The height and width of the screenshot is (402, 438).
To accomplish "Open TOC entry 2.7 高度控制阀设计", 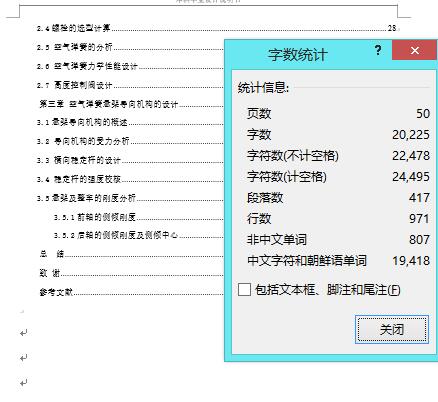I will pyautogui.click(x=75, y=85).
